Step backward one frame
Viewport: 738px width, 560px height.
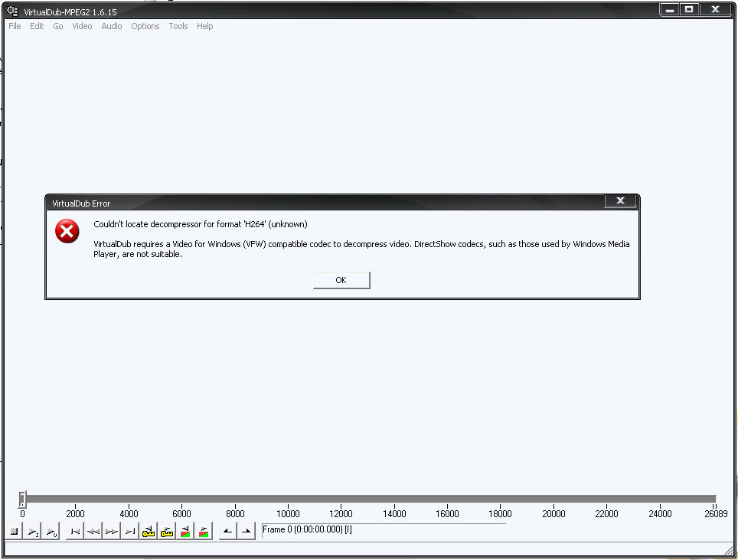tap(93, 532)
